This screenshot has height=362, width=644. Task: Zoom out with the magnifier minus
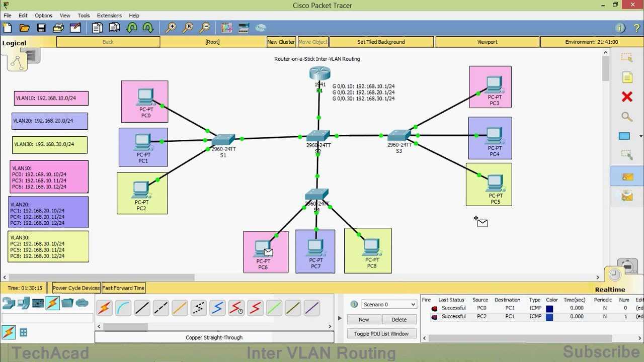(205, 28)
